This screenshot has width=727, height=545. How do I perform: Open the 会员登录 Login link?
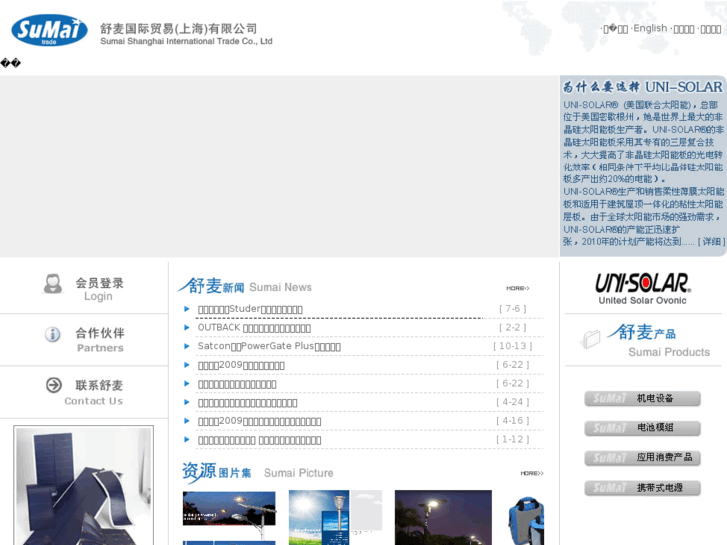pos(99,289)
